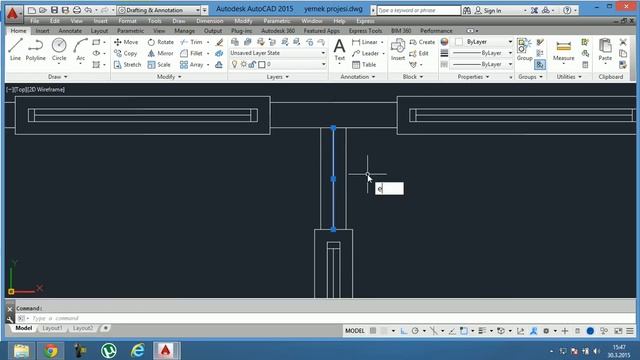The width and height of the screenshot is (640, 360).
Task: Toggle layer freeze sun icon
Action: tap(243, 64)
